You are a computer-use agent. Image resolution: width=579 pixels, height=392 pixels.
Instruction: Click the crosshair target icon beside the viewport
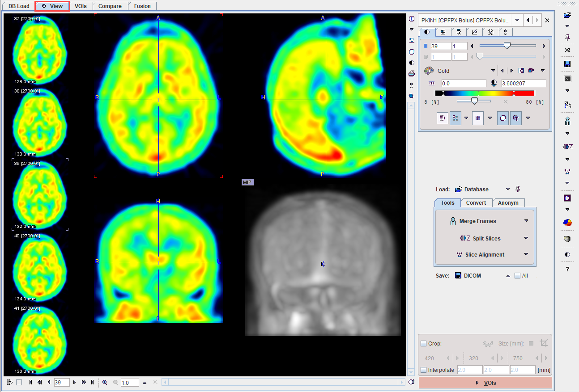click(412, 96)
